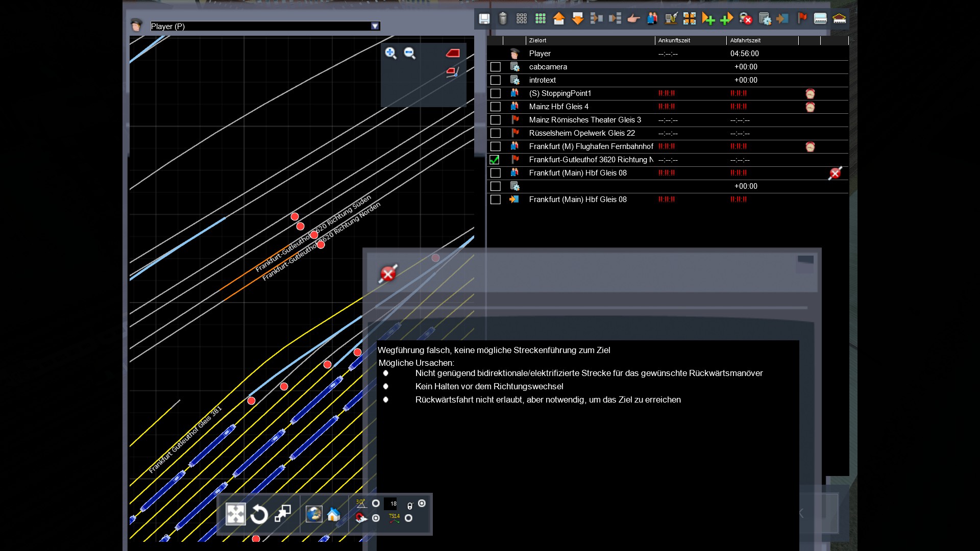Zoom out on the 2D map
This screenshot has height=551, width=980.
click(409, 53)
